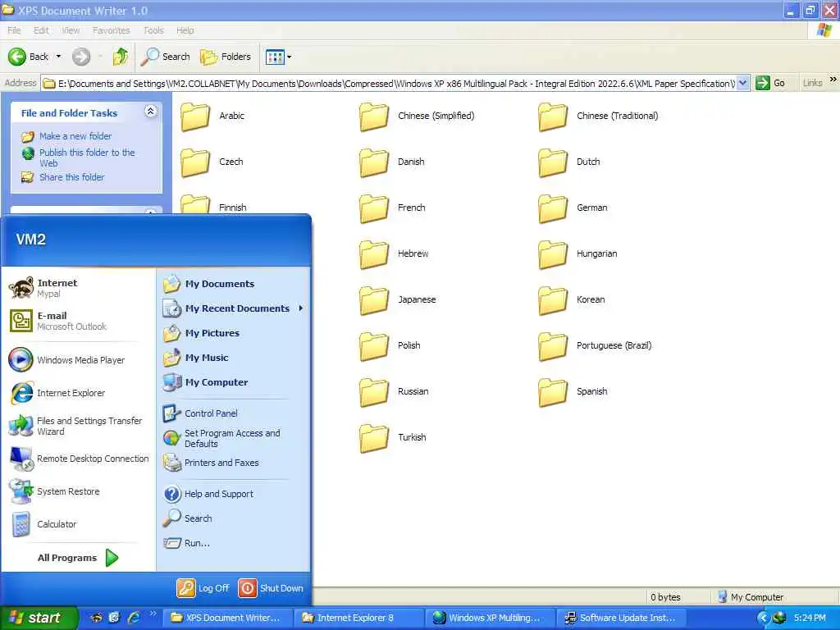Select the Hebrew folder
The image size is (840, 630).
[x=394, y=254]
